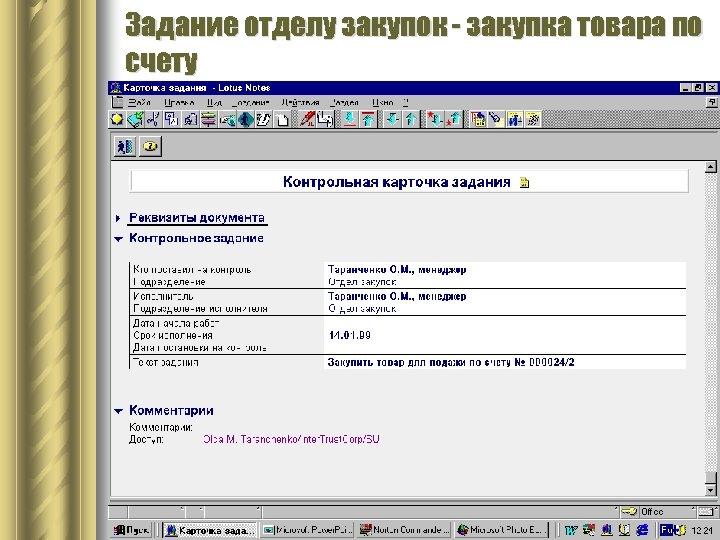This screenshot has width=720, height=540.
Task: Click the Карточка задания taskbar button
Action: 210,530
